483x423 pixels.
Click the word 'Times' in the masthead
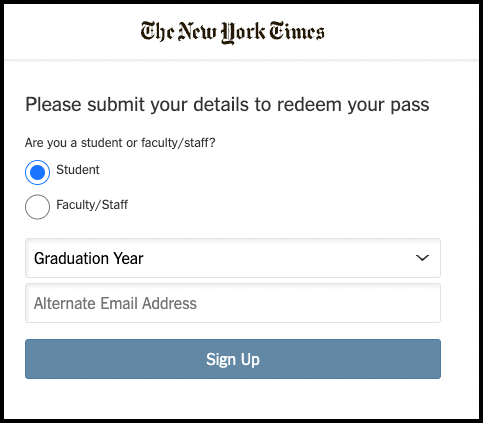point(297,31)
